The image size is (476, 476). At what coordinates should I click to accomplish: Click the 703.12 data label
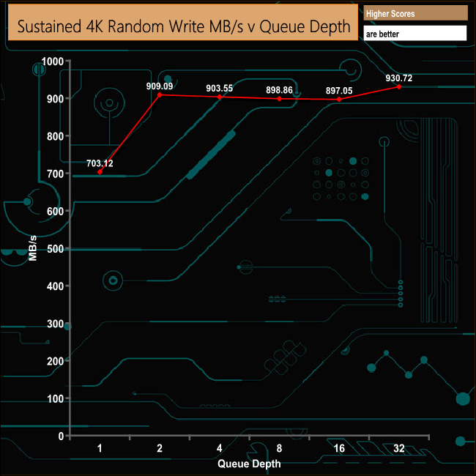pyautogui.click(x=100, y=163)
